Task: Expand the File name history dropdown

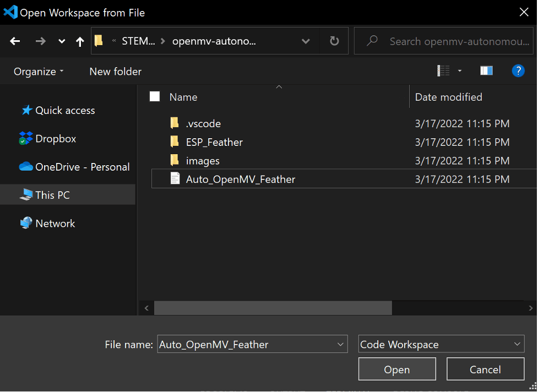Action: click(x=340, y=345)
